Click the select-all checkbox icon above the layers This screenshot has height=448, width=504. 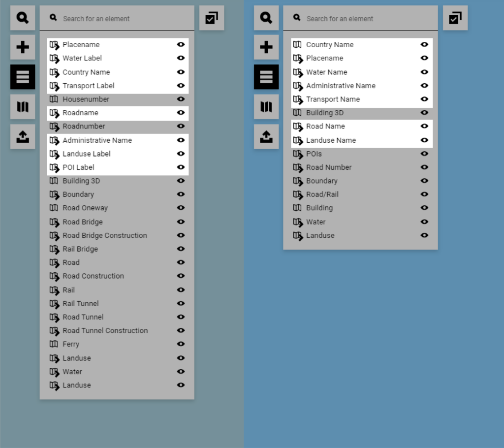(x=211, y=17)
